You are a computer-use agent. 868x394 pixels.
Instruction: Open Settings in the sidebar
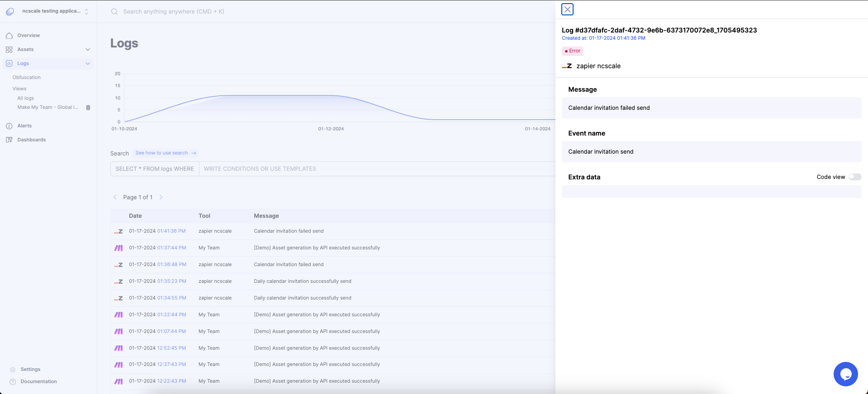[30, 369]
